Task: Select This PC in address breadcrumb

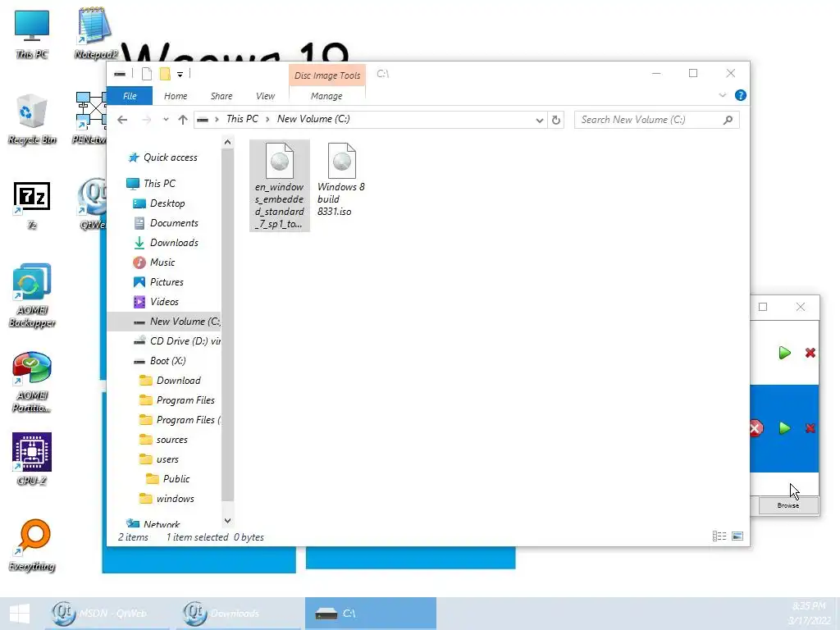Action: tap(242, 119)
